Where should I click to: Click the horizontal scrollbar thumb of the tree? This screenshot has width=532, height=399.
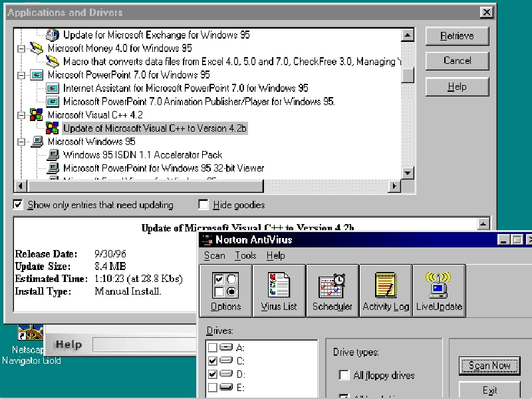pos(146,186)
